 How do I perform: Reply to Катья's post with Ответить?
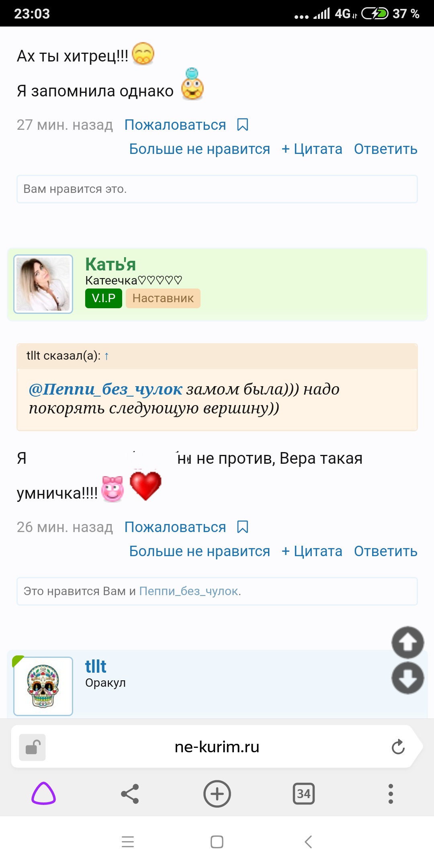tap(385, 551)
